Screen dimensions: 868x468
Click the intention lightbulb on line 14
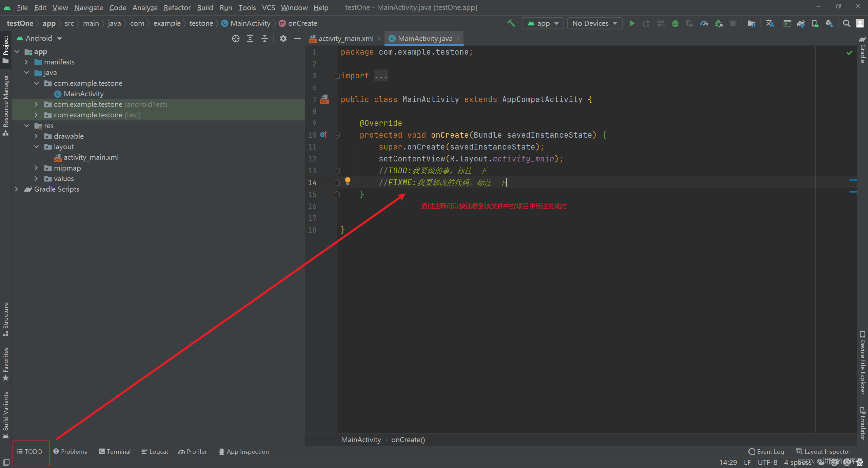coord(348,181)
